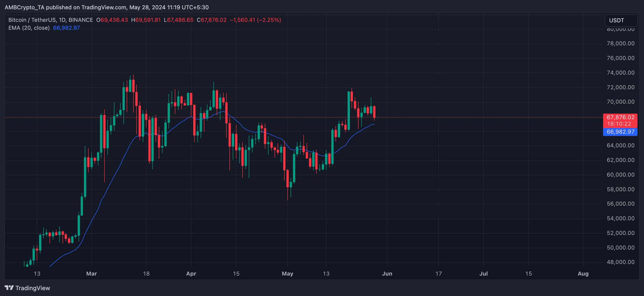
Task: Click the 74,000.00 price axis label
Action: pos(621,73)
